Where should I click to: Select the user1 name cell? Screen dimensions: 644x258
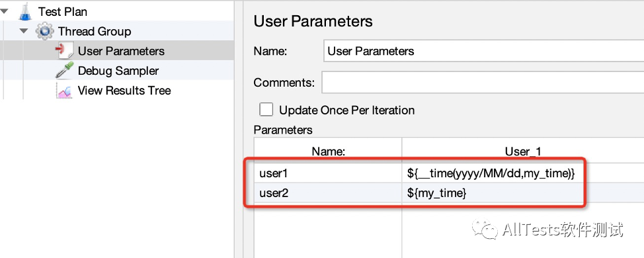coord(328,173)
